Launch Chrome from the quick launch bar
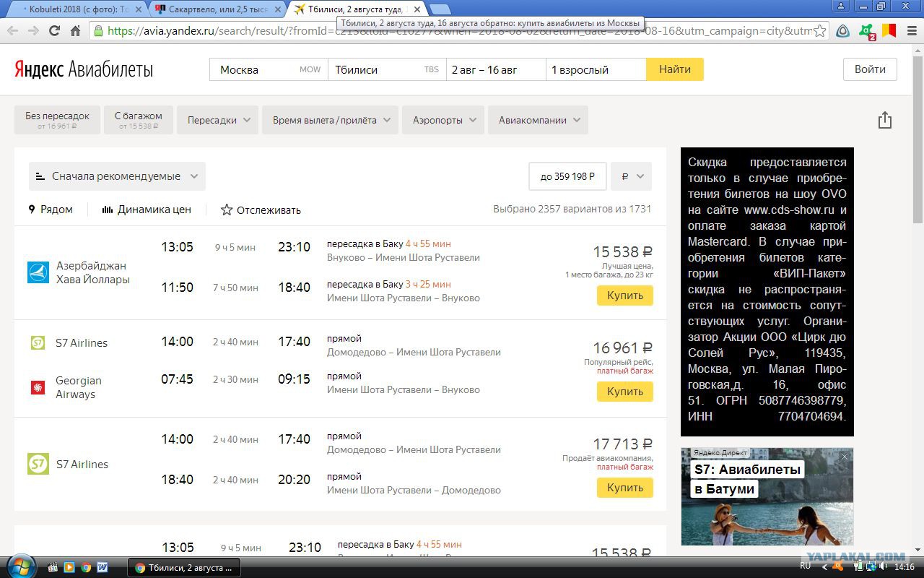The image size is (924, 578). click(86, 567)
